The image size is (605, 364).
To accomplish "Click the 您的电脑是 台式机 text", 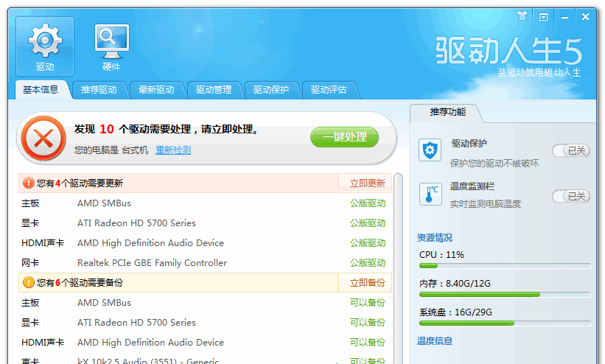I will coord(111,150).
